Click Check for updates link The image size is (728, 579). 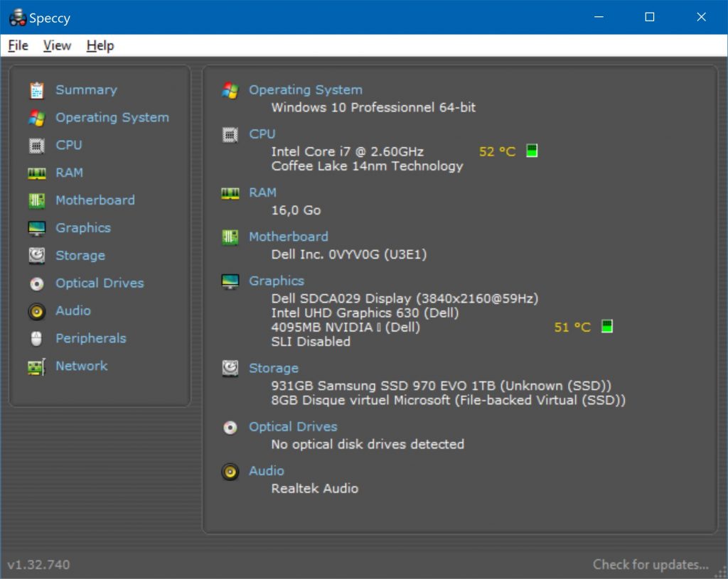pos(651,565)
